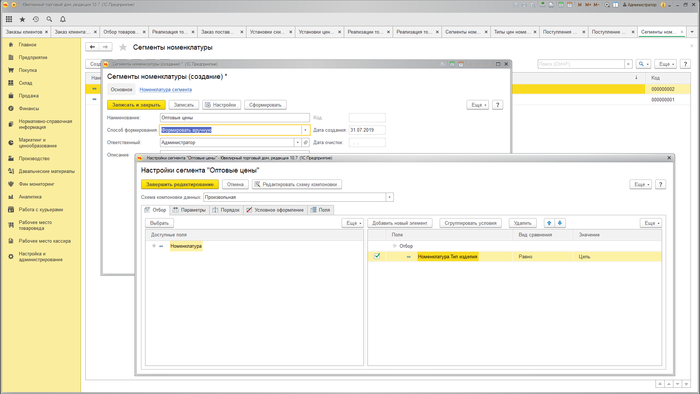Click Дата создания field

coord(367,130)
